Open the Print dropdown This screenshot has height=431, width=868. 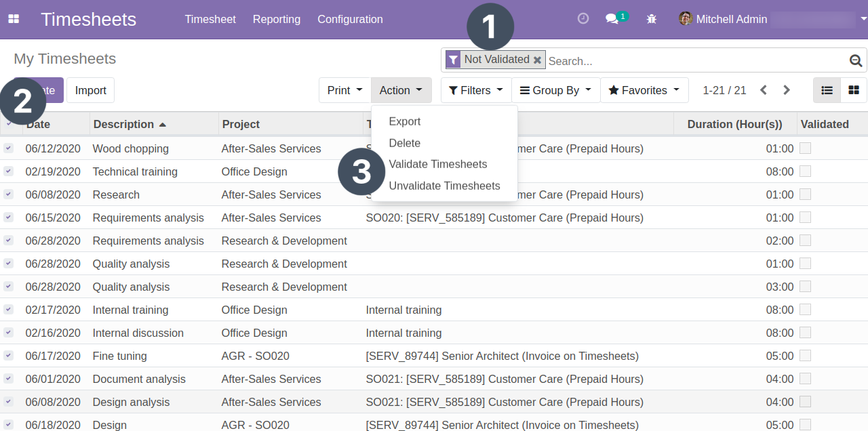tap(345, 90)
